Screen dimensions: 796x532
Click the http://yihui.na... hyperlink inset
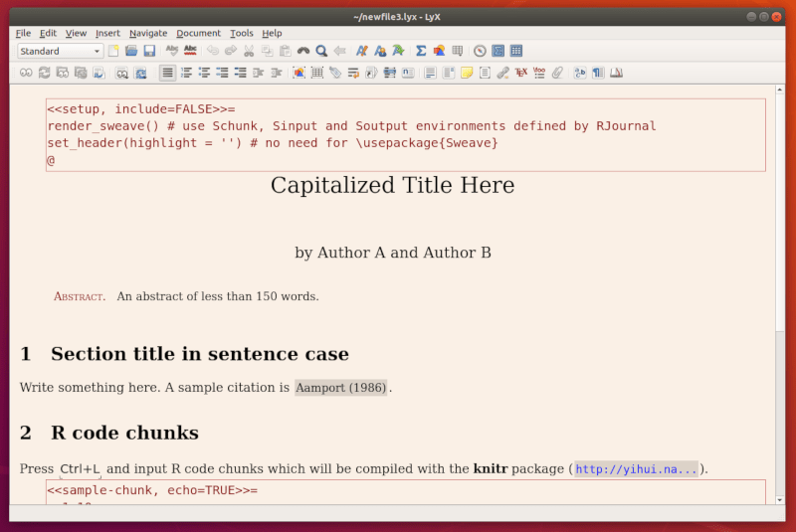click(636, 469)
